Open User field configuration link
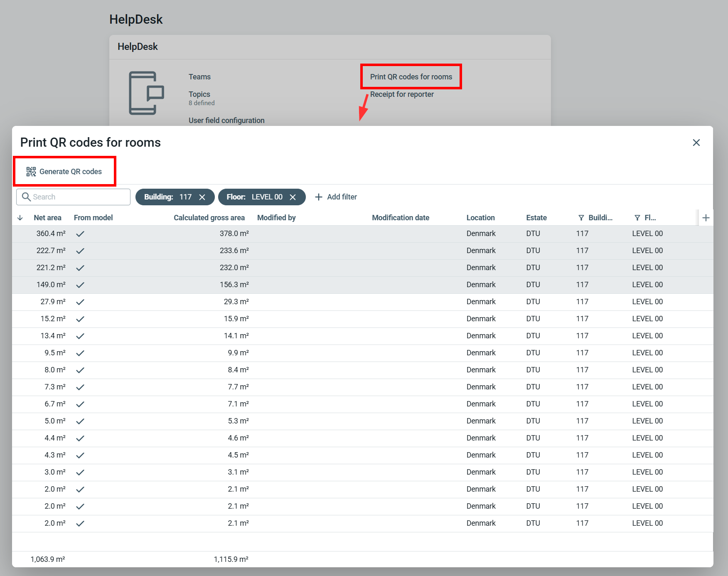The image size is (728, 576). tap(226, 121)
